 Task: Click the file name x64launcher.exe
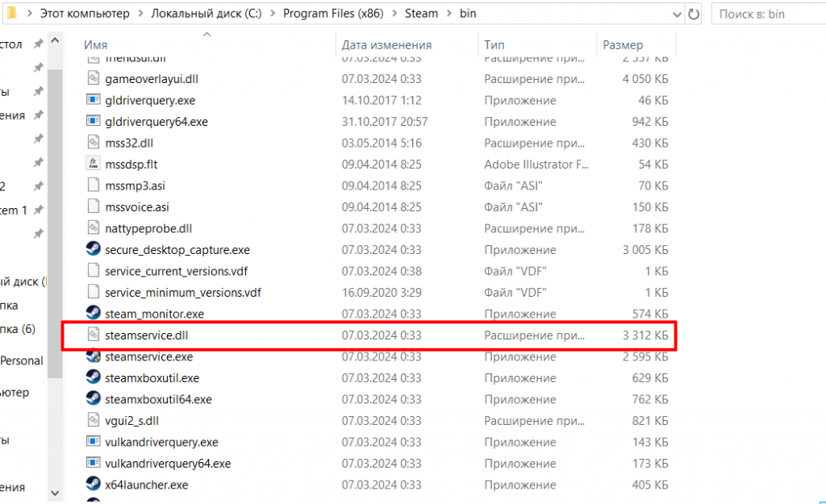pyautogui.click(x=147, y=485)
